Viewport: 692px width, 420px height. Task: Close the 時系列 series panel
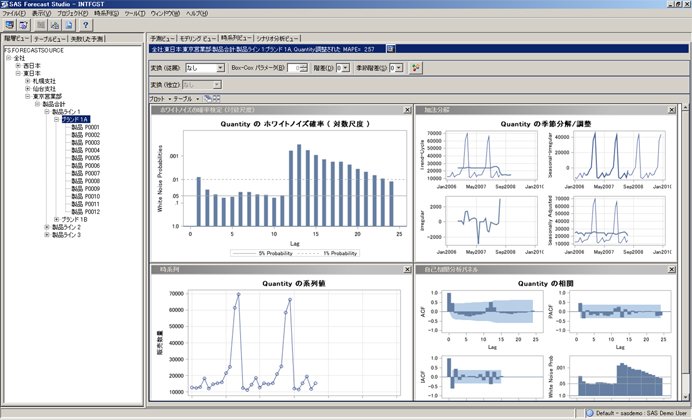(x=407, y=269)
